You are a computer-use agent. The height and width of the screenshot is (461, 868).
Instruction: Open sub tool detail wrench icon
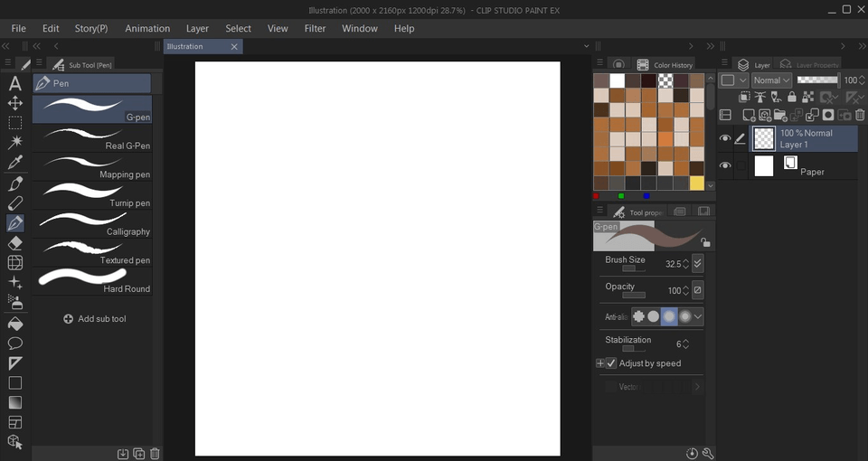(x=708, y=454)
